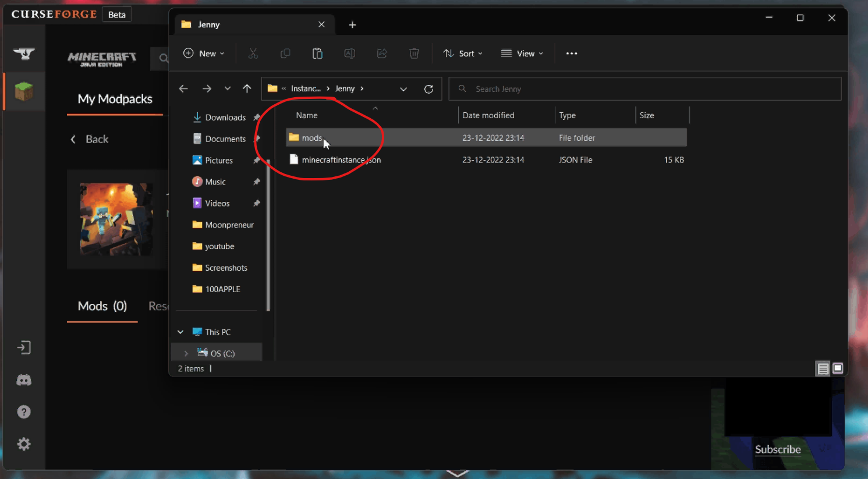Click the Rename icon in Explorer toolbar
This screenshot has height=479, width=868.
coord(350,54)
